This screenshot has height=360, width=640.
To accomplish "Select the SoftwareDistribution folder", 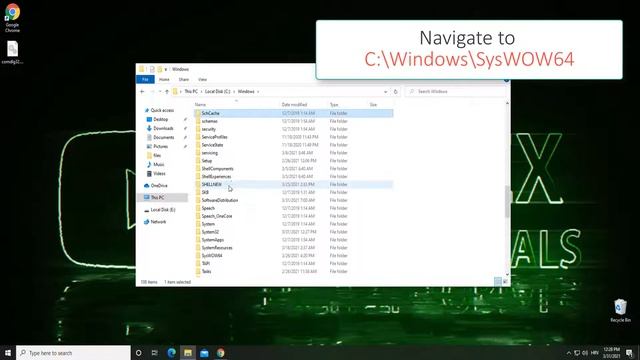I will click(x=220, y=200).
